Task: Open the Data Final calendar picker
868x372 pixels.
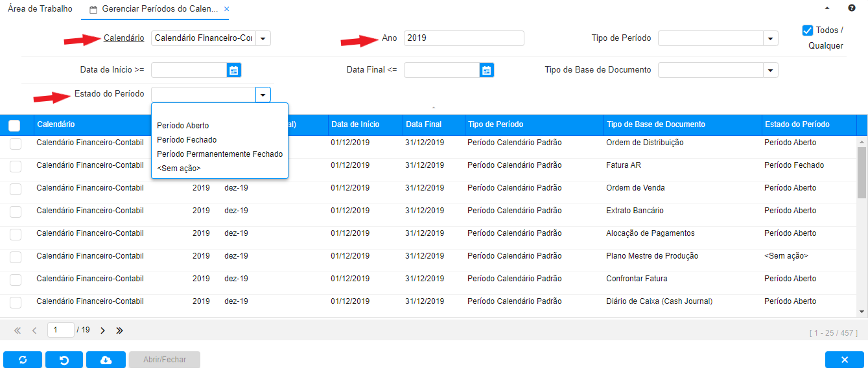Action: [487, 70]
